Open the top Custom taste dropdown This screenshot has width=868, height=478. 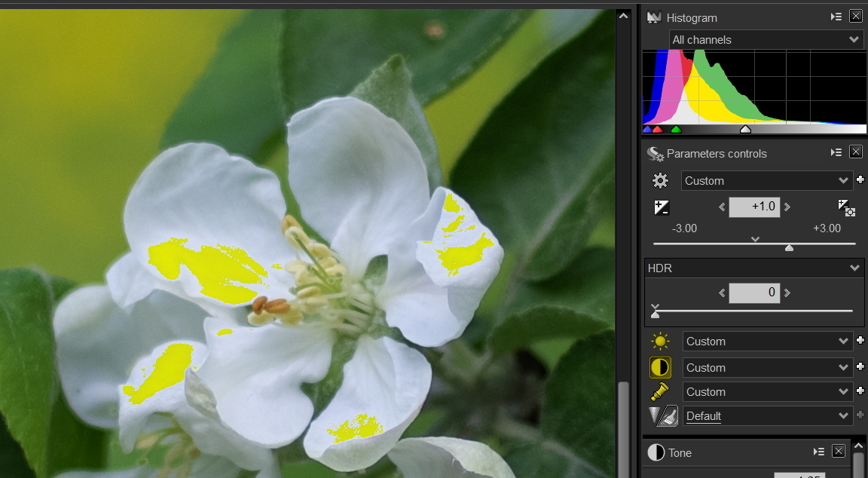(x=766, y=180)
